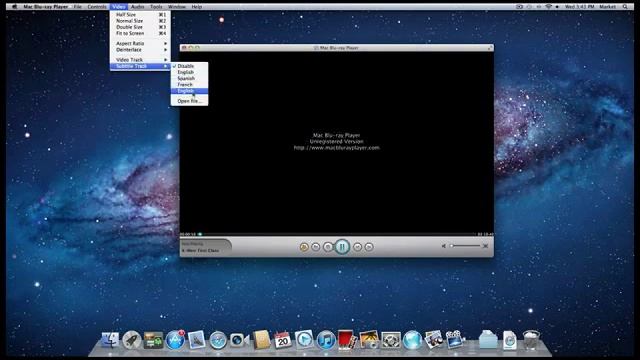Open Photo Booth from the Dock
The width and height of the screenshot is (640, 360).
click(346, 340)
